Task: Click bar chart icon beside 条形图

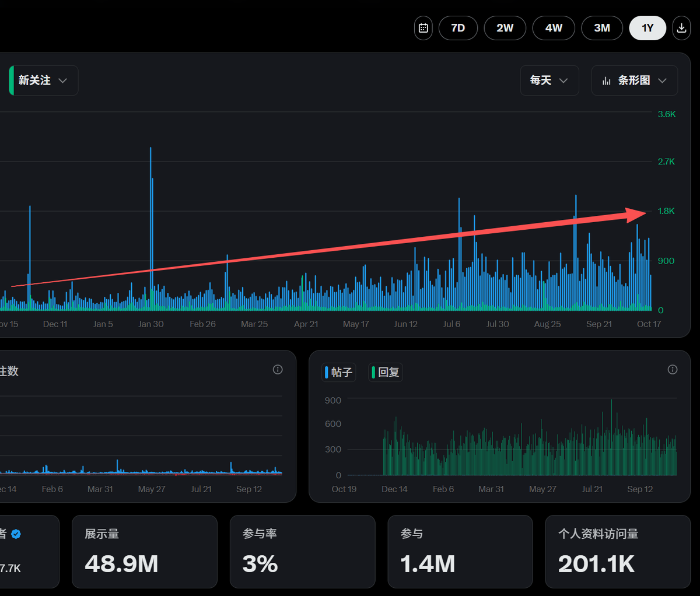Action: [607, 80]
